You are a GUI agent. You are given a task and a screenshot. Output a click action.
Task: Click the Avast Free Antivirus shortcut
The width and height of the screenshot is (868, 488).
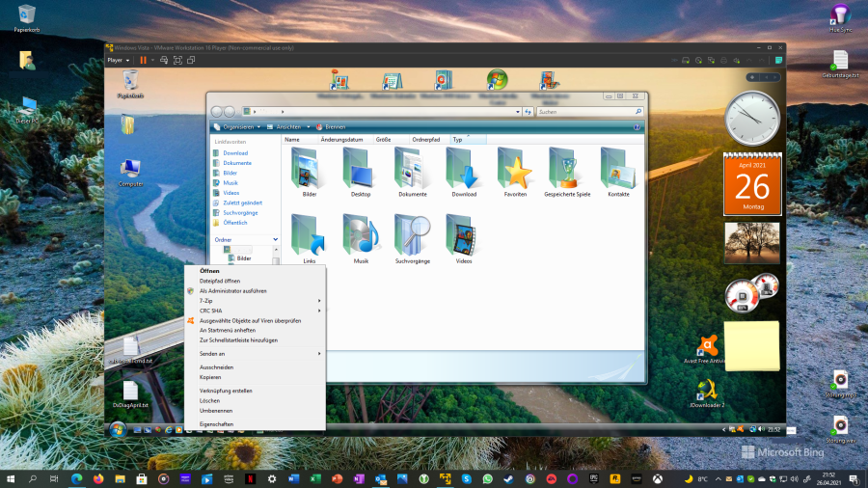pos(705,349)
